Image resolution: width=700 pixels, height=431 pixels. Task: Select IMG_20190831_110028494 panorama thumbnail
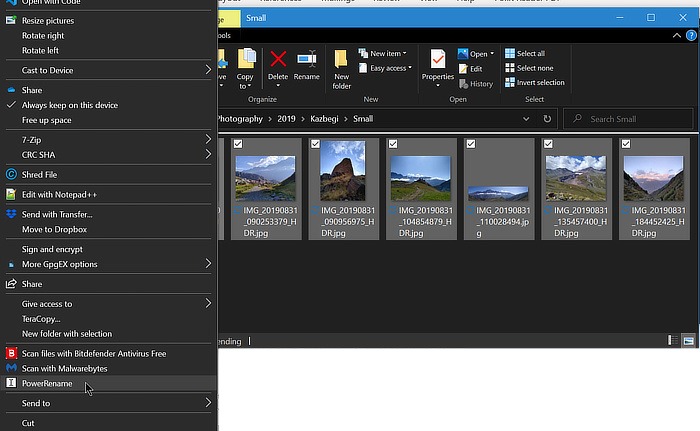[x=498, y=193]
